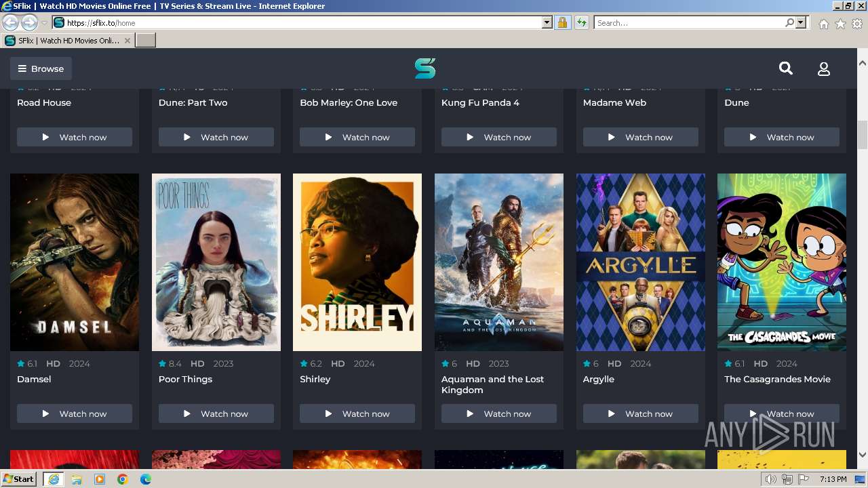
Task: Open the Windows Start button
Action: click(x=19, y=479)
